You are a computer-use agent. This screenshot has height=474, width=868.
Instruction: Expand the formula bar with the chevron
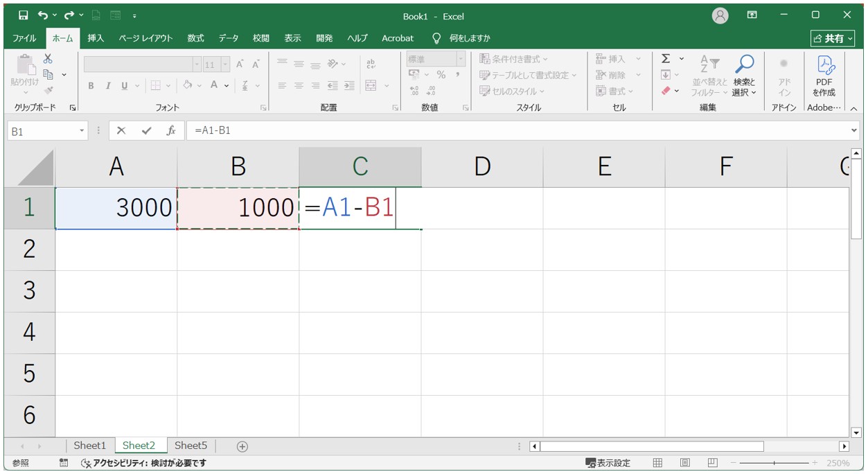pyautogui.click(x=853, y=130)
